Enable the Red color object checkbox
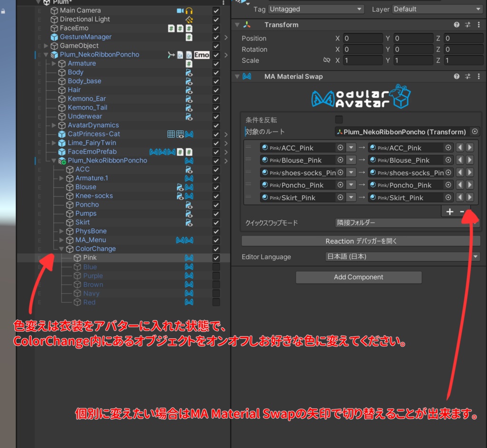The image size is (487, 448). (216, 302)
